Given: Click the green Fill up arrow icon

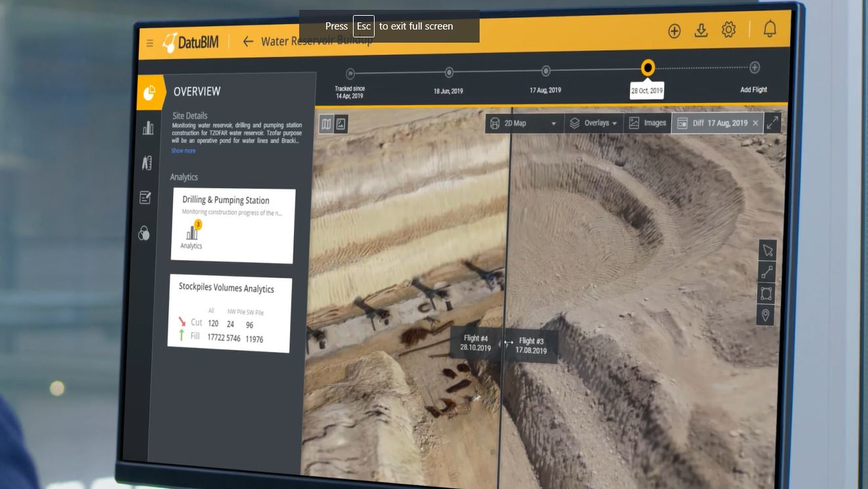Looking at the screenshot, I should tap(181, 335).
